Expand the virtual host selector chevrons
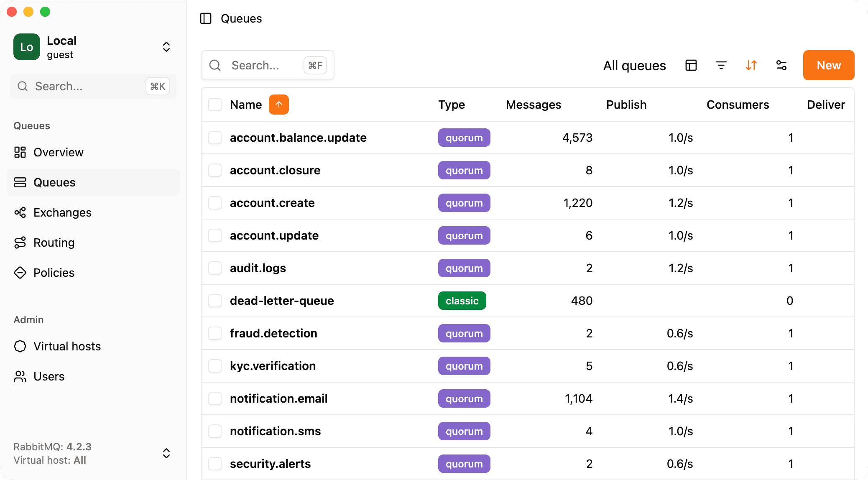The image size is (868, 480). point(166,453)
